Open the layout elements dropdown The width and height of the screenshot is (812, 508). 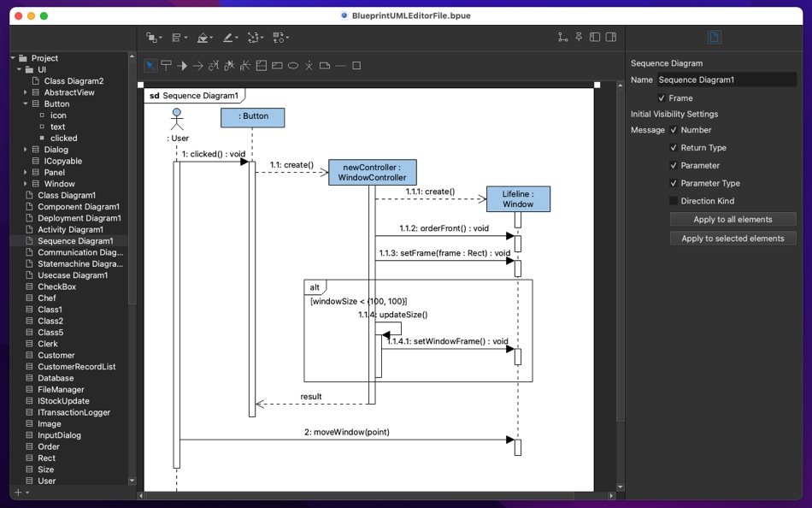(281, 38)
